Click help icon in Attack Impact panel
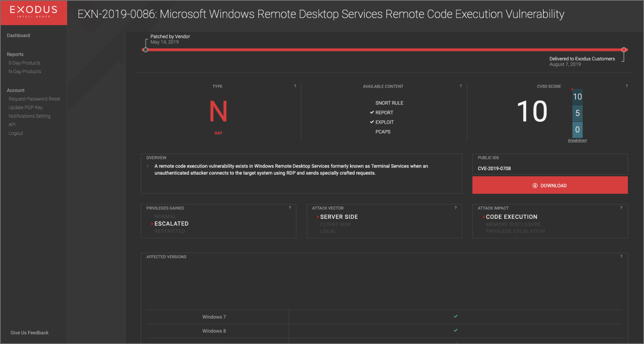The image size is (644, 344). (x=621, y=208)
